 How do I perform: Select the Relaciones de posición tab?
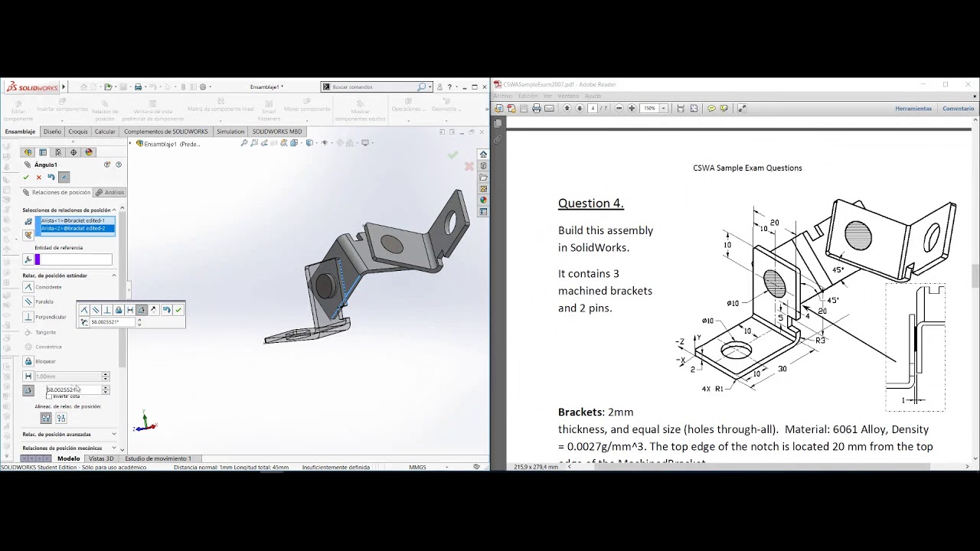coord(57,192)
